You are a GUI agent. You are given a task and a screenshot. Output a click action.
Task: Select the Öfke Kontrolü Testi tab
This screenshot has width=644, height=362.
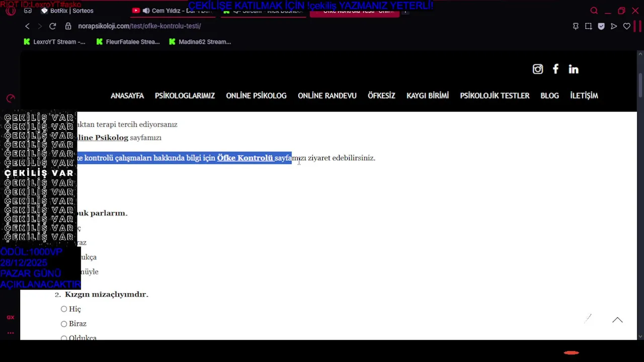point(354,11)
